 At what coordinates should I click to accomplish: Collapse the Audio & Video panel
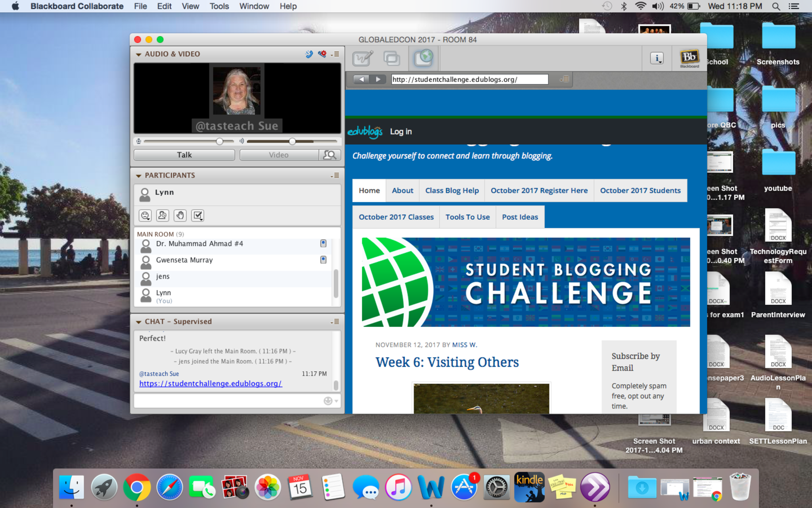[x=138, y=54]
